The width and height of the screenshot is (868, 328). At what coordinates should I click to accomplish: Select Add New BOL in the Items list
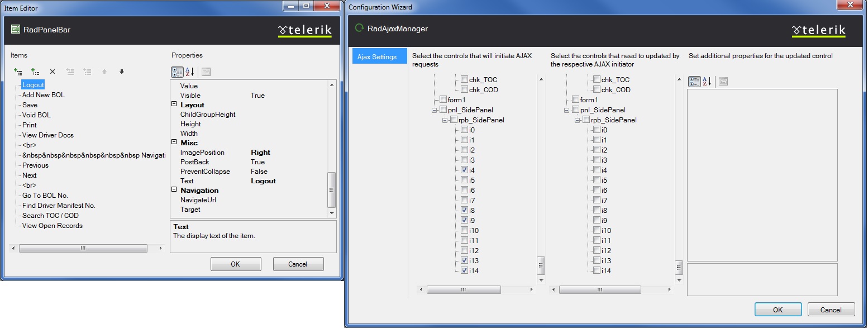coord(44,95)
